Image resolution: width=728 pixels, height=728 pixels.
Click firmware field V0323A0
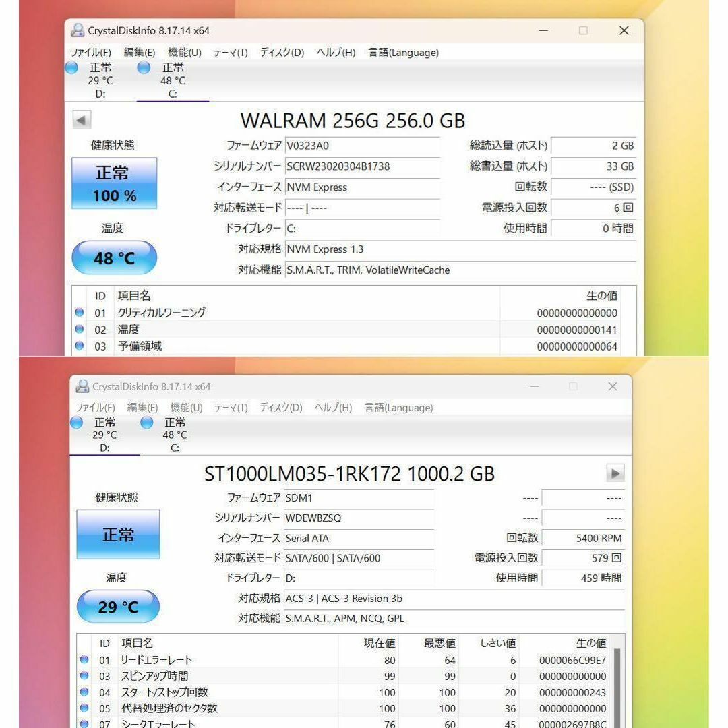(x=362, y=146)
